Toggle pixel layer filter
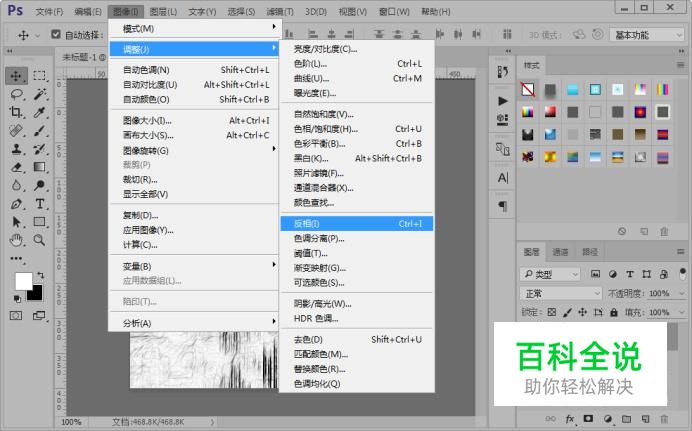 [595, 274]
